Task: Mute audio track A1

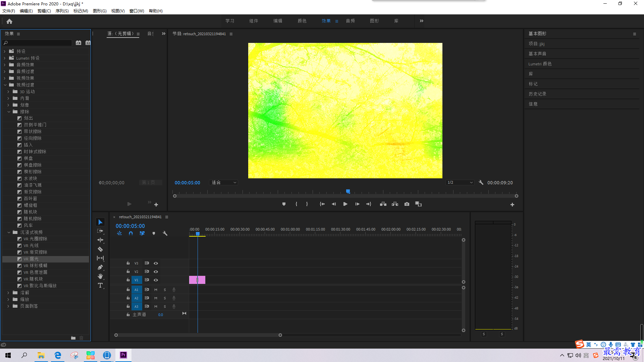Action: tap(156, 290)
